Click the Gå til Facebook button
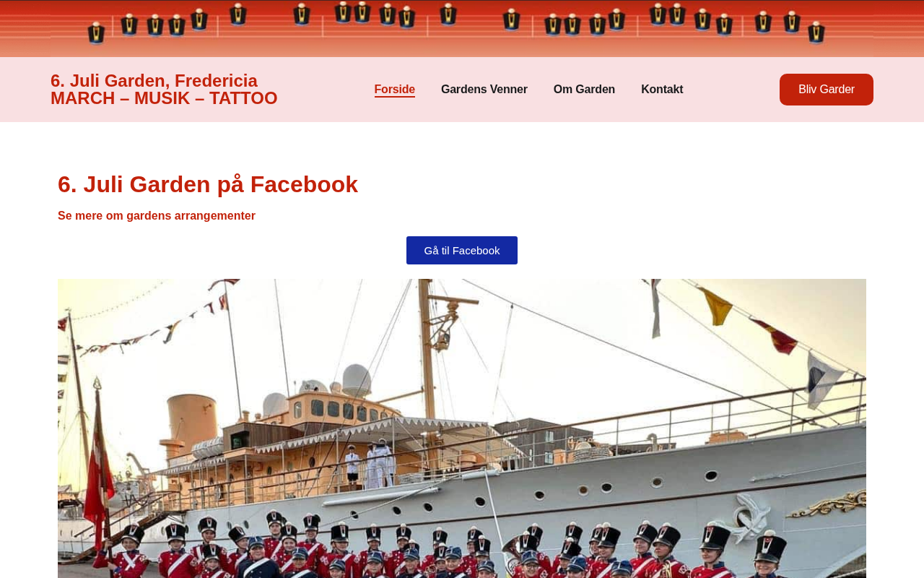The height and width of the screenshot is (578, 924). point(462,251)
